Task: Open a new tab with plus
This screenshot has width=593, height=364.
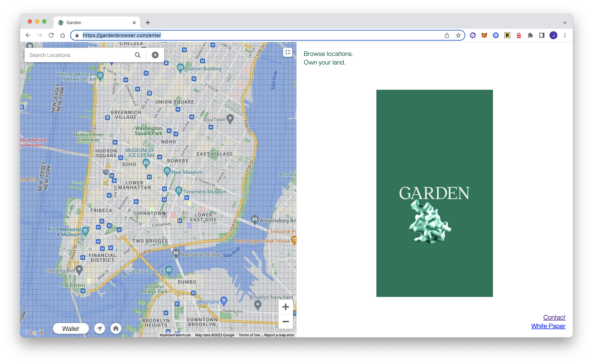Action: coord(148,23)
